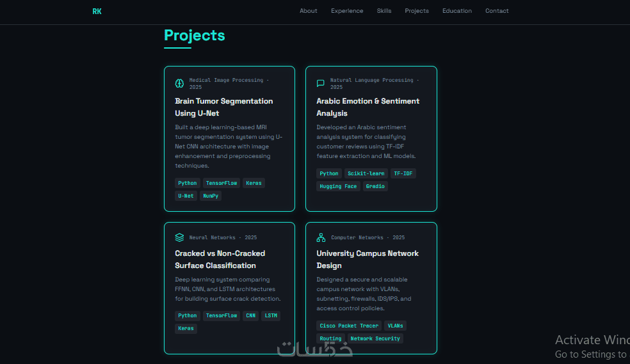This screenshot has width=630, height=364.
Task: Go to the Contact section
Action: 497,11
